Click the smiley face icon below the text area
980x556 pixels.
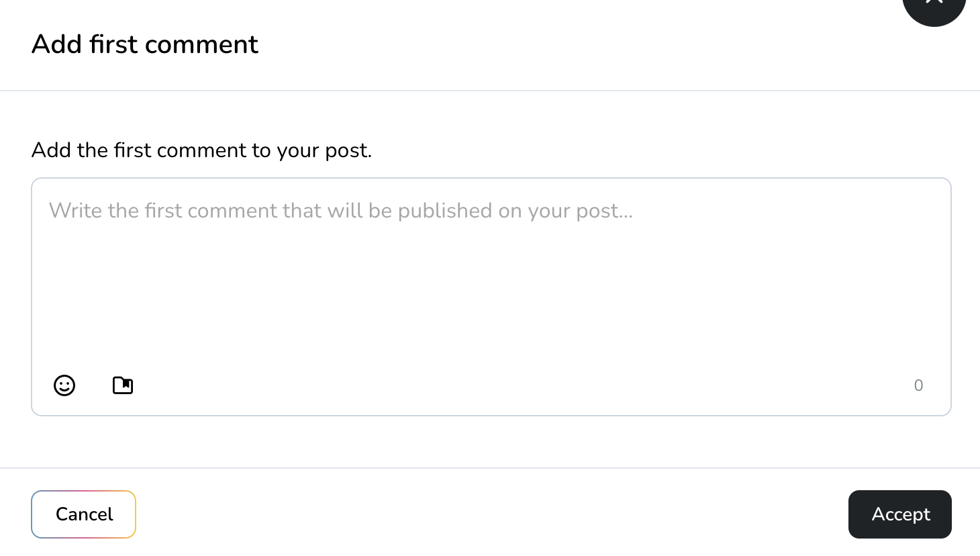[64, 385]
